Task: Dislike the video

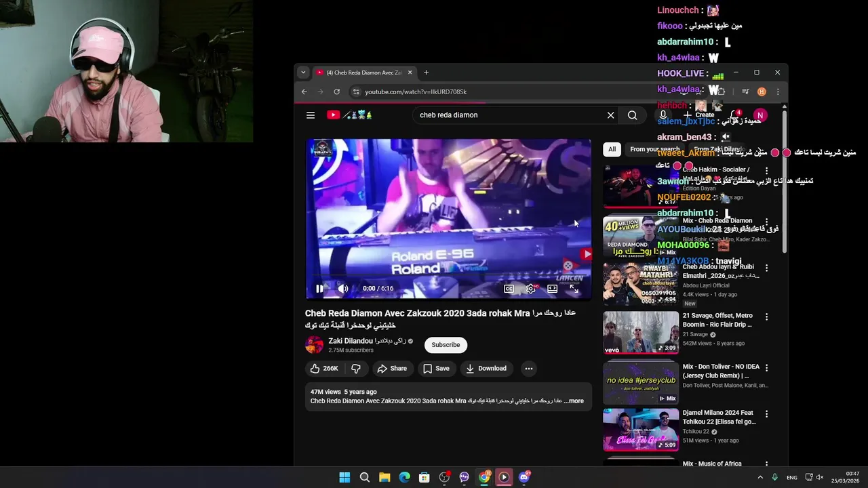Action: [x=355, y=369]
